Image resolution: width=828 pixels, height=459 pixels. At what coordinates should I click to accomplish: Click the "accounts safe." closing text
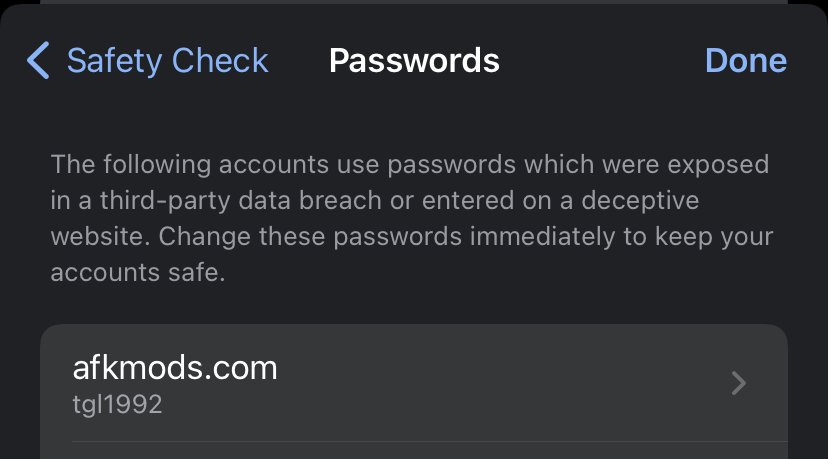click(x=138, y=273)
